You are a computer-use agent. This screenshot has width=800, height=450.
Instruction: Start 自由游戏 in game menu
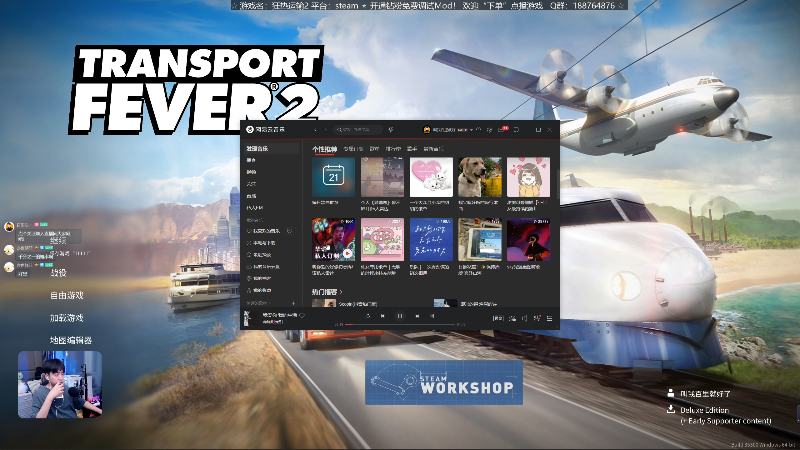(67, 295)
